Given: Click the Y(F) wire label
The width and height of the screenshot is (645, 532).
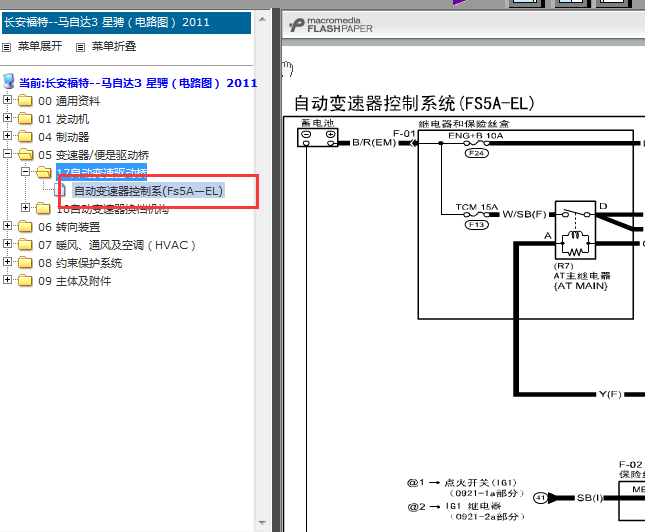Looking at the screenshot, I should (610, 394).
